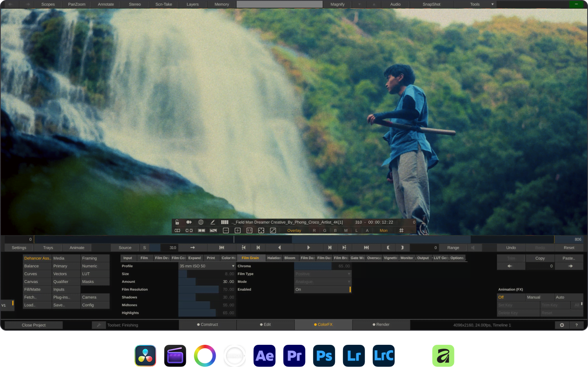Switch to the Bloom tab
This screenshot has width=588, height=373.
(290, 258)
